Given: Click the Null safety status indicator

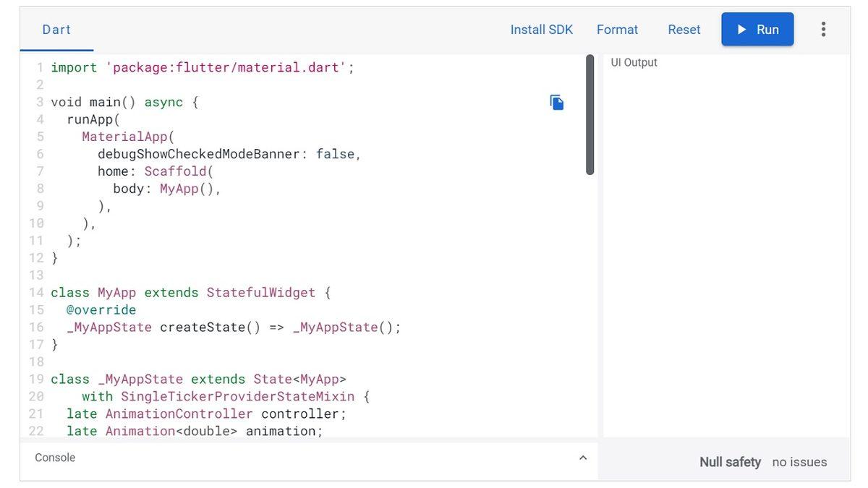Looking at the screenshot, I should pos(730,461).
